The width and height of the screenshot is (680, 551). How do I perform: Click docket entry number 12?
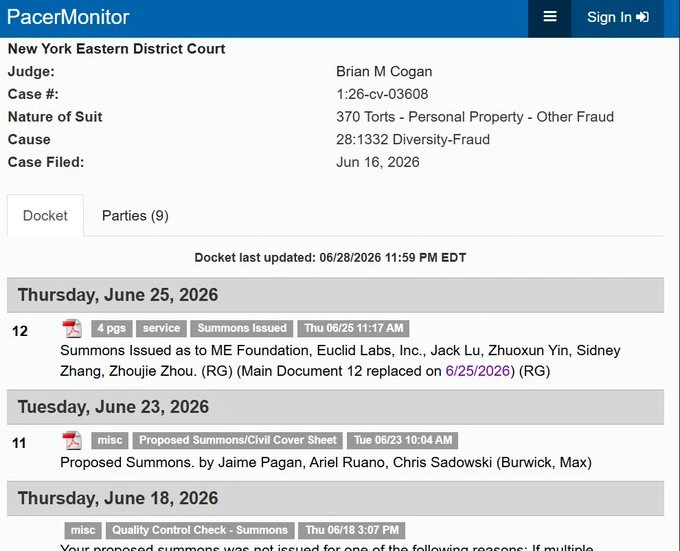pos(20,331)
